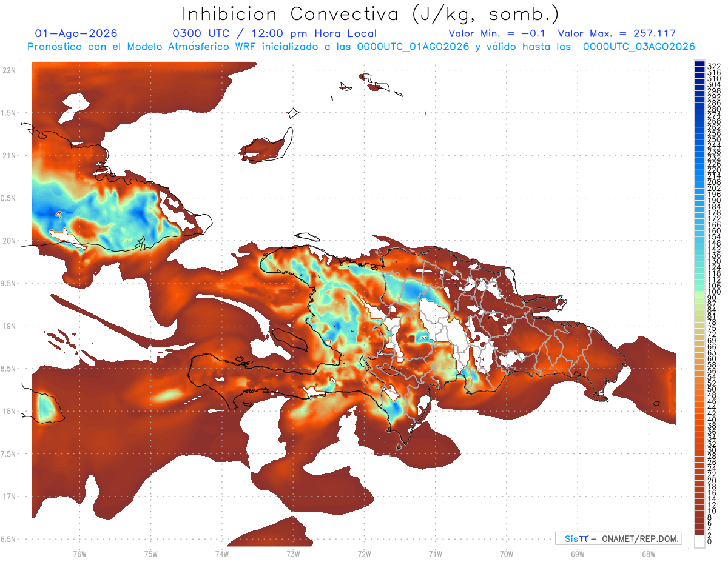This screenshot has width=728, height=562.
Task: Click the legend value label 280
Action: click(714, 109)
